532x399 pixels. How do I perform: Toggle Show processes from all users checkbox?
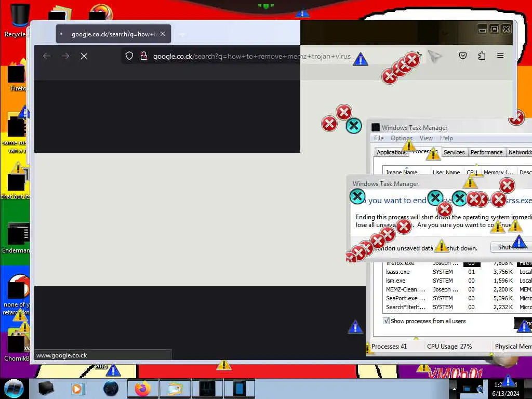tap(386, 321)
